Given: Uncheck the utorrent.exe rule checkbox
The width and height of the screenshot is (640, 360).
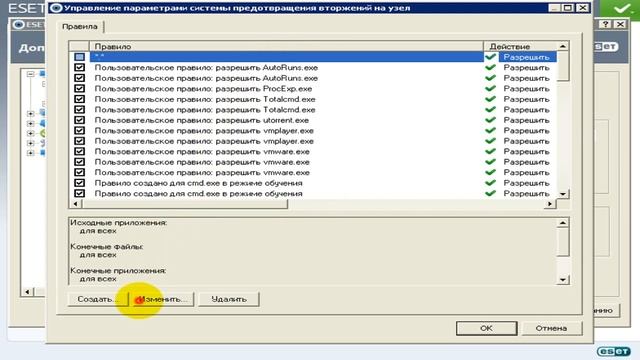Looking at the screenshot, I should click(x=79, y=120).
